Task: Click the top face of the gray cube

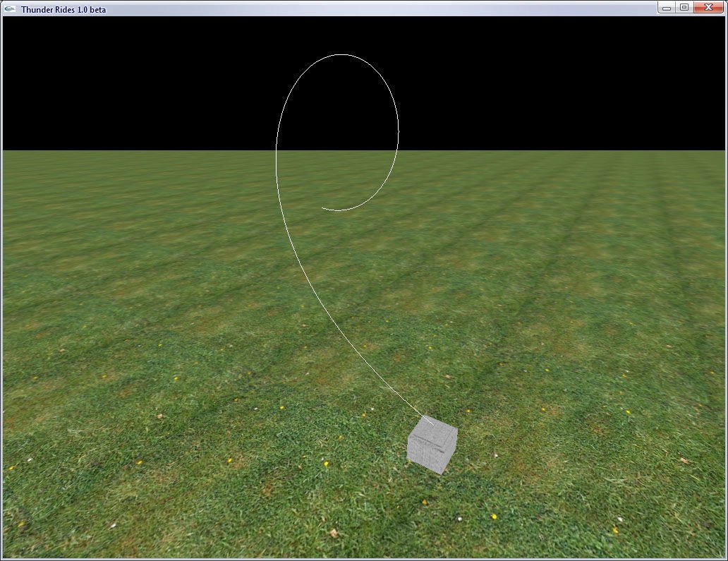Action: click(433, 430)
